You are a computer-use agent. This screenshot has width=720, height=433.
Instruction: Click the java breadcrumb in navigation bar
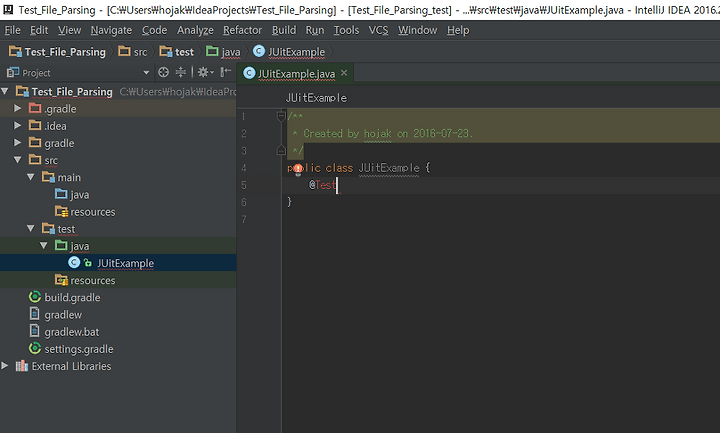tap(223, 52)
